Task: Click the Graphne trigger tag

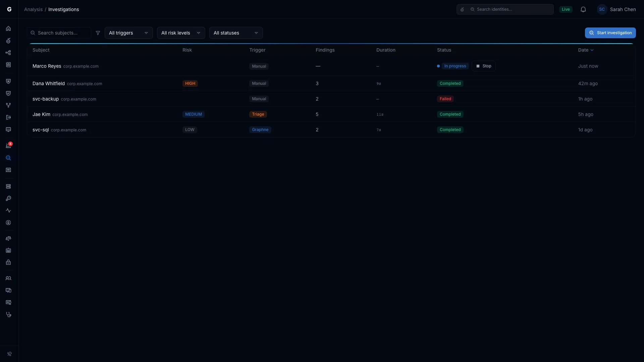Action: click(260, 130)
